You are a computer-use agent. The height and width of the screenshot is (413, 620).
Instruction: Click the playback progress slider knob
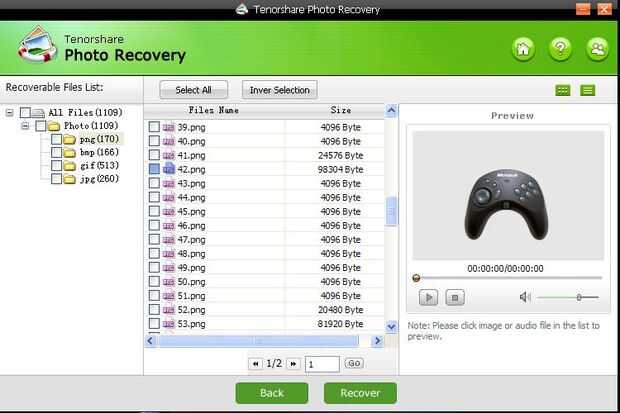(x=416, y=278)
